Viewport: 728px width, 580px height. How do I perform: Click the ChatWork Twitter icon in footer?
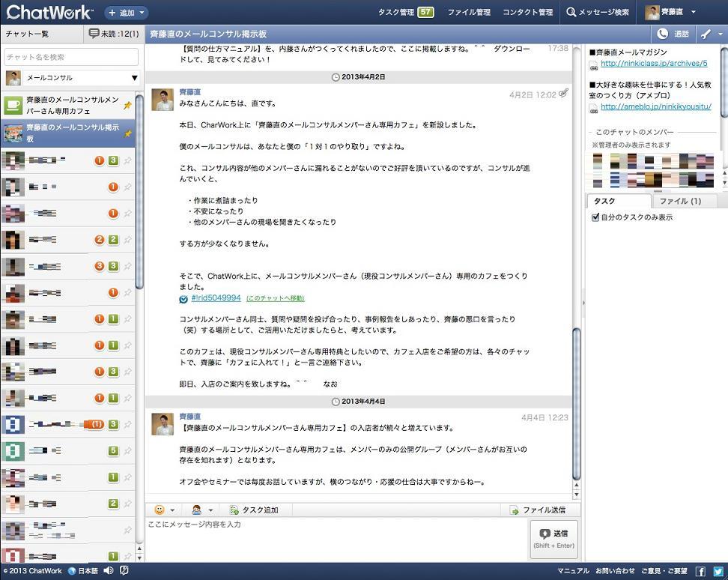click(x=717, y=570)
